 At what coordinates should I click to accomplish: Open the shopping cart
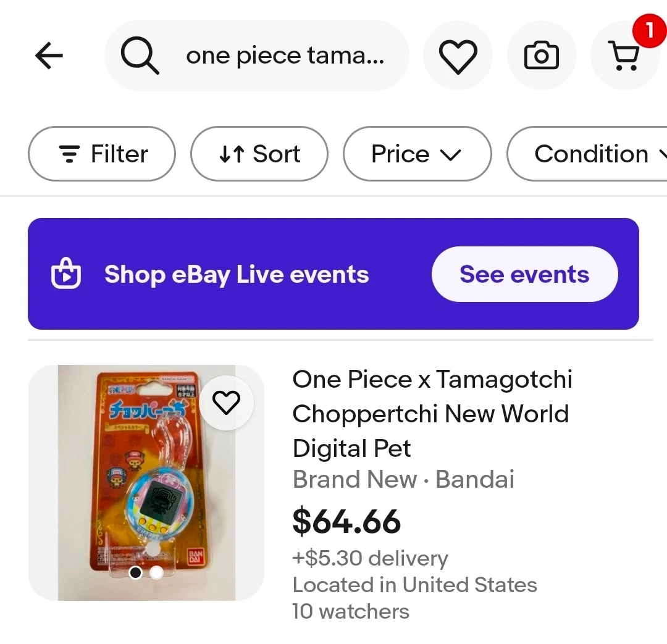click(624, 57)
